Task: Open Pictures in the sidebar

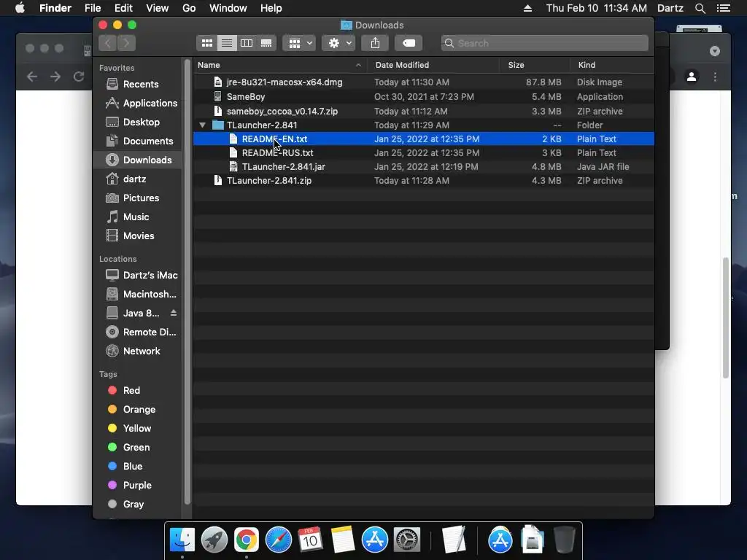Action: click(x=133, y=198)
